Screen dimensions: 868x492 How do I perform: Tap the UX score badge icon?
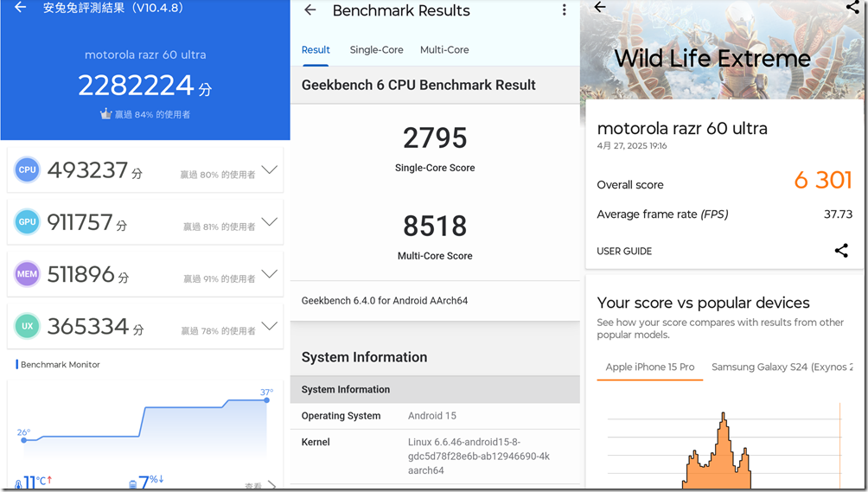pos(27,326)
